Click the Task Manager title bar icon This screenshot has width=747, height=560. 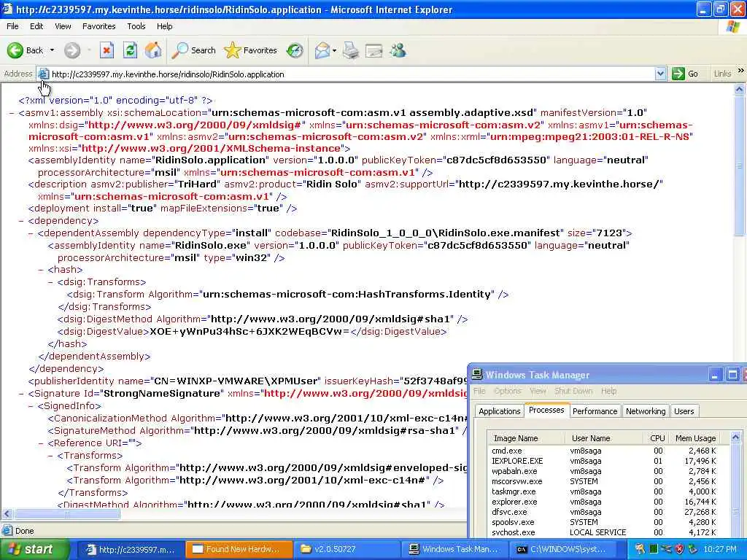[x=477, y=375]
